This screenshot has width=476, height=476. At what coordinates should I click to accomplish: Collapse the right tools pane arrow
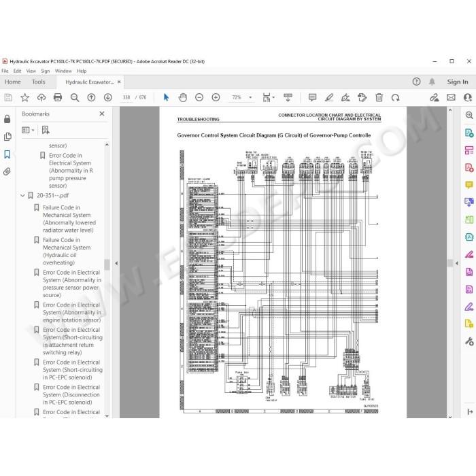click(x=457, y=263)
